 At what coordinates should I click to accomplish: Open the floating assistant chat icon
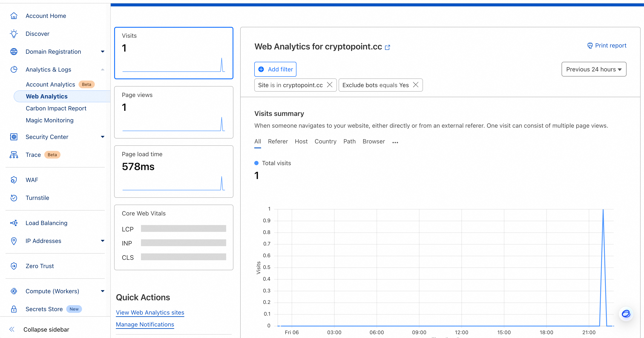pos(626,314)
